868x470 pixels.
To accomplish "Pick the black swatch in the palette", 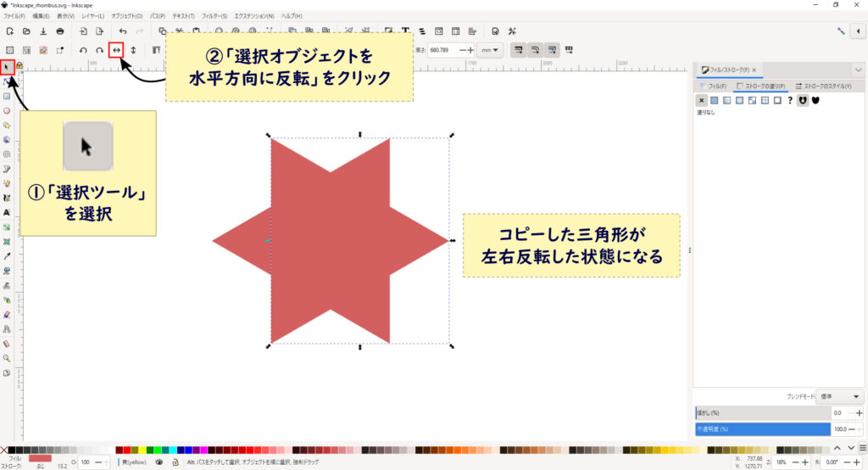I will tap(12, 450).
